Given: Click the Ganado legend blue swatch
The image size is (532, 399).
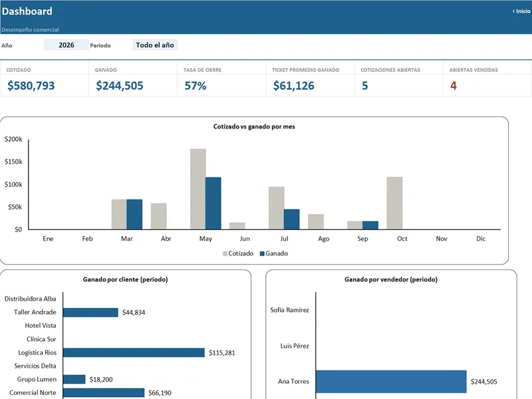Looking at the screenshot, I should 262,253.
